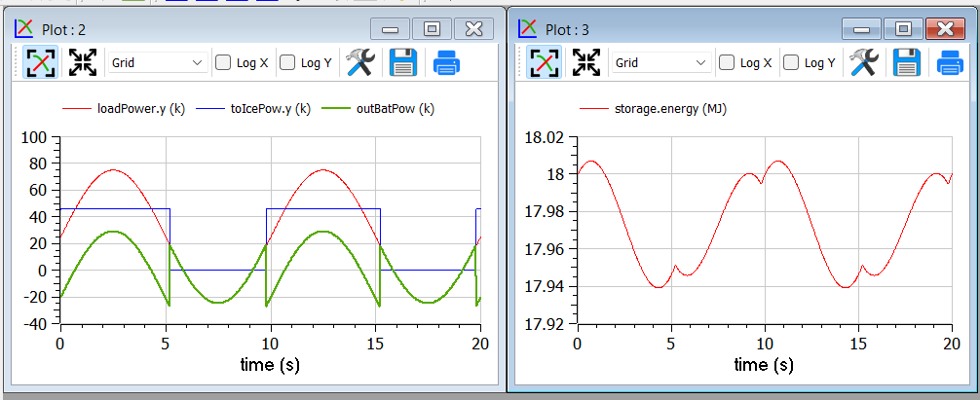The height and width of the screenshot is (400, 980).
Task: Print the Plot 3 graph
Action: [950, 63]
